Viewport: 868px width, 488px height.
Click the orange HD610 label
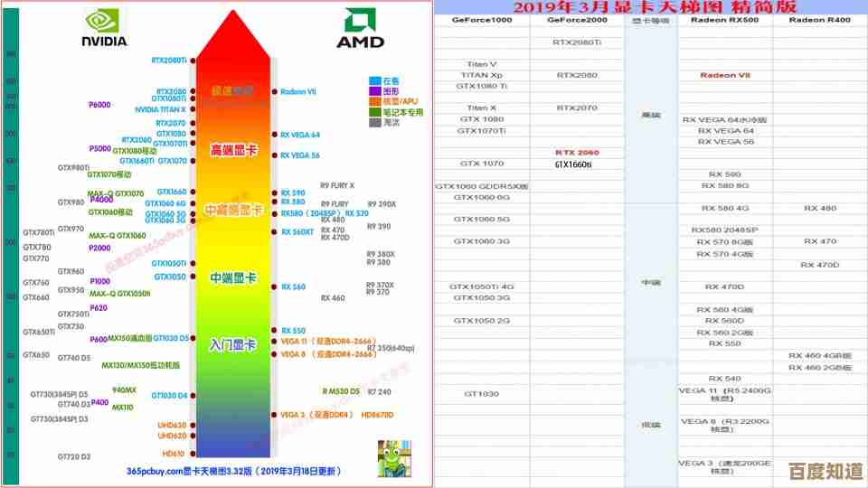(x=174, y=454)
